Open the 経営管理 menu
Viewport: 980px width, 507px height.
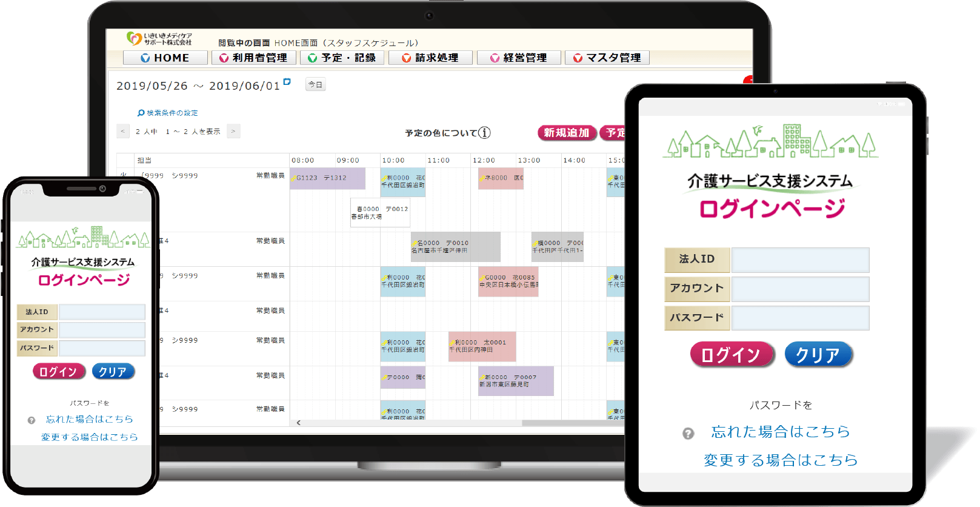tap(519, 58)
